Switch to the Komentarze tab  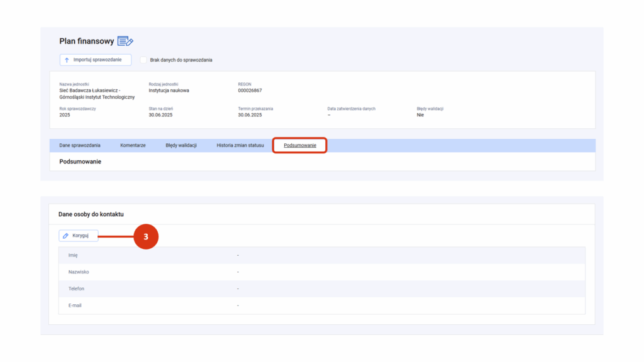point(133,145)
